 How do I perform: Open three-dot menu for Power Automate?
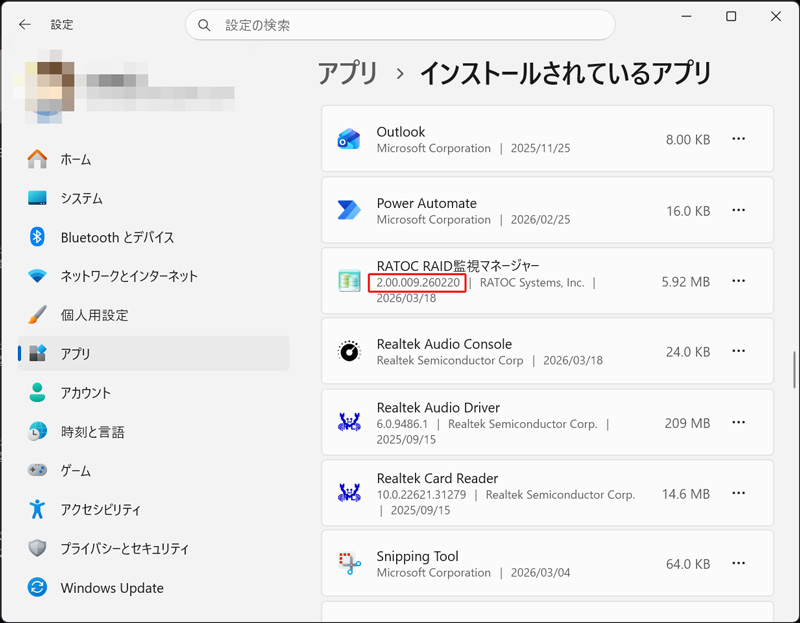click(739, 211)
